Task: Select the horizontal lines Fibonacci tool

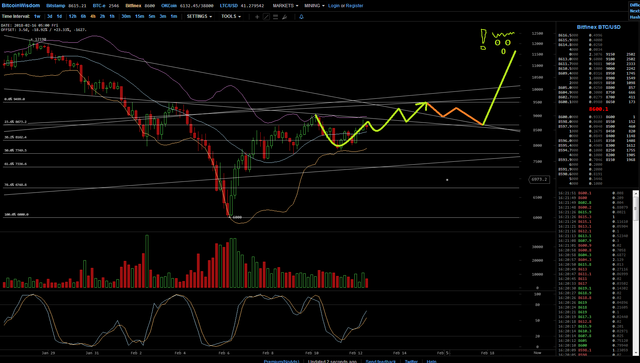Action: [x=276, y=17]
